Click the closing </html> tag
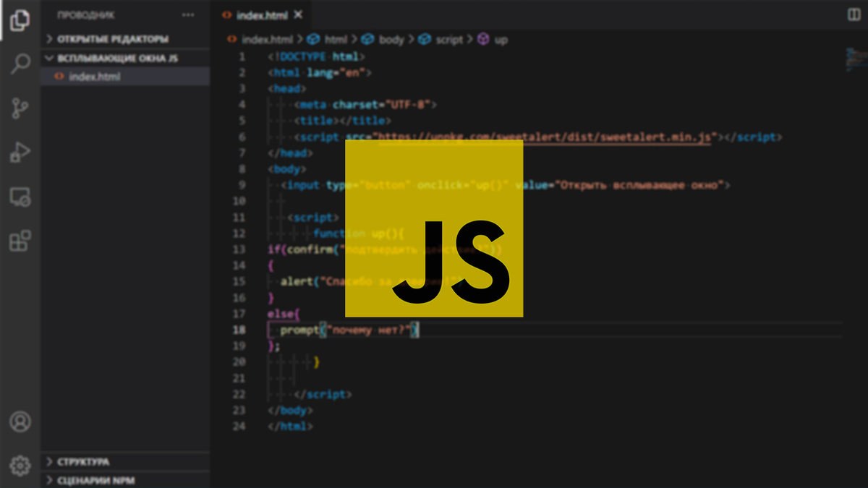Image resolution: width=868 pixels, height=488 pixels. coord(291,427)
